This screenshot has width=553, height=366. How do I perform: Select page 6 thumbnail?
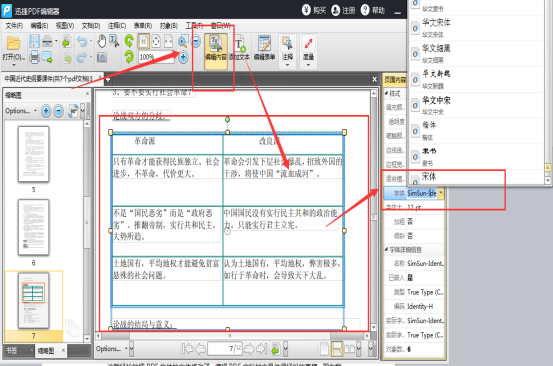point(34,227)
